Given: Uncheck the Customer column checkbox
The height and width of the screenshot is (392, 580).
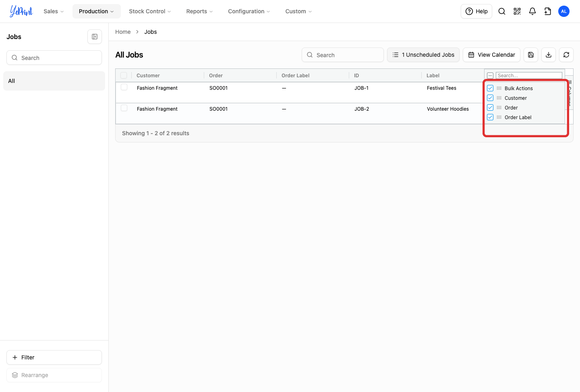Looking at the screenshot, I should click(x=490, y=98).
